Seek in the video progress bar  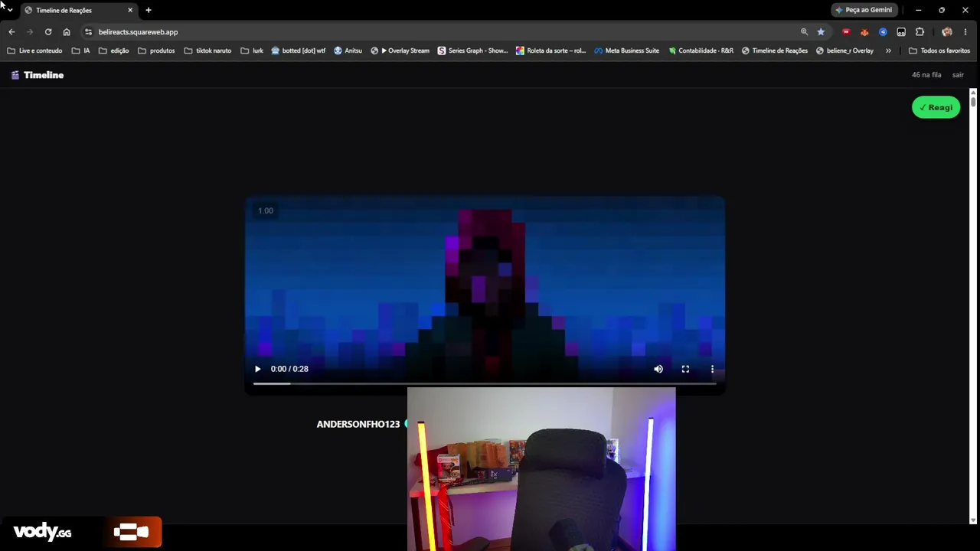pos(485,383)
